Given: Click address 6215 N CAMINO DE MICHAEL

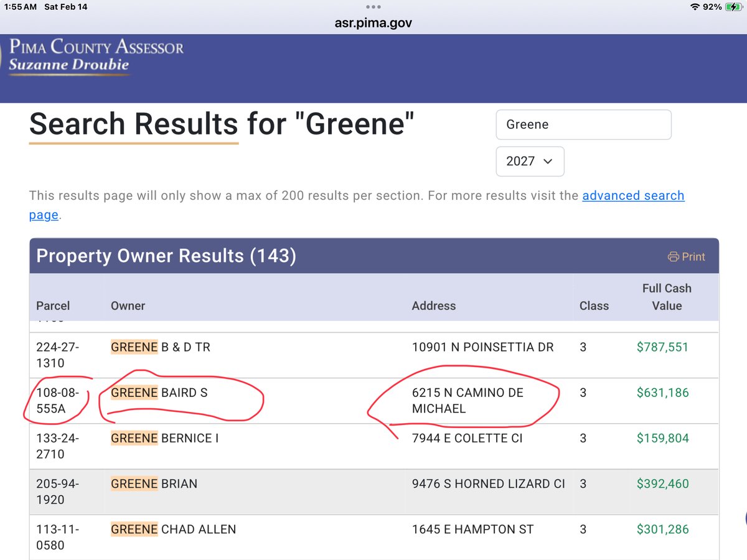Looking at the screenshot, I should click(467, 400).
